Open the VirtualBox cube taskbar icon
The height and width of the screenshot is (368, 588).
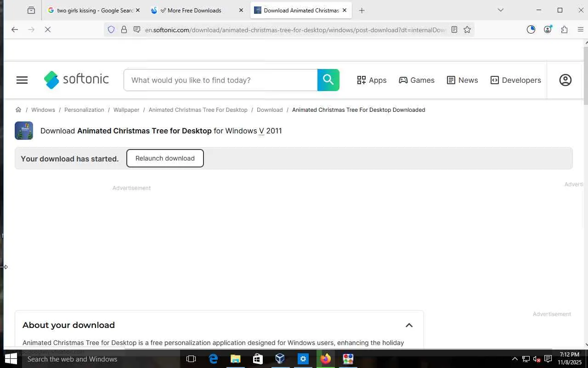click(280, 359)
